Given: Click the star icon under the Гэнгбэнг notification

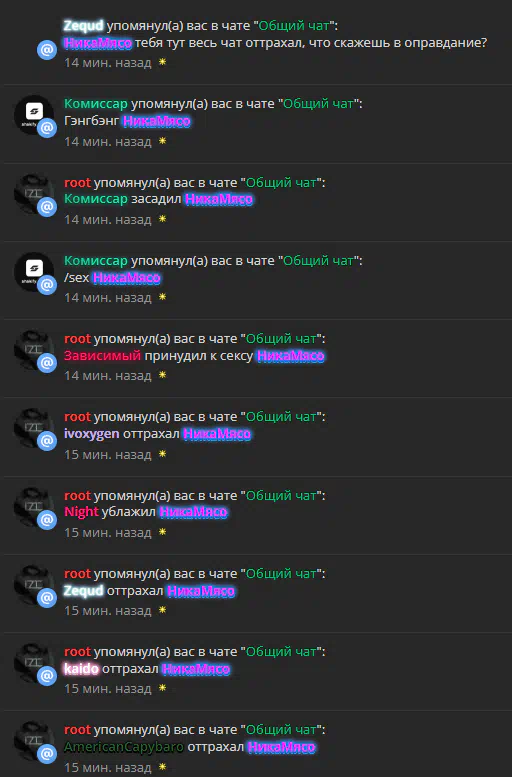Looking at the screenshot, I should pos(162,141).
